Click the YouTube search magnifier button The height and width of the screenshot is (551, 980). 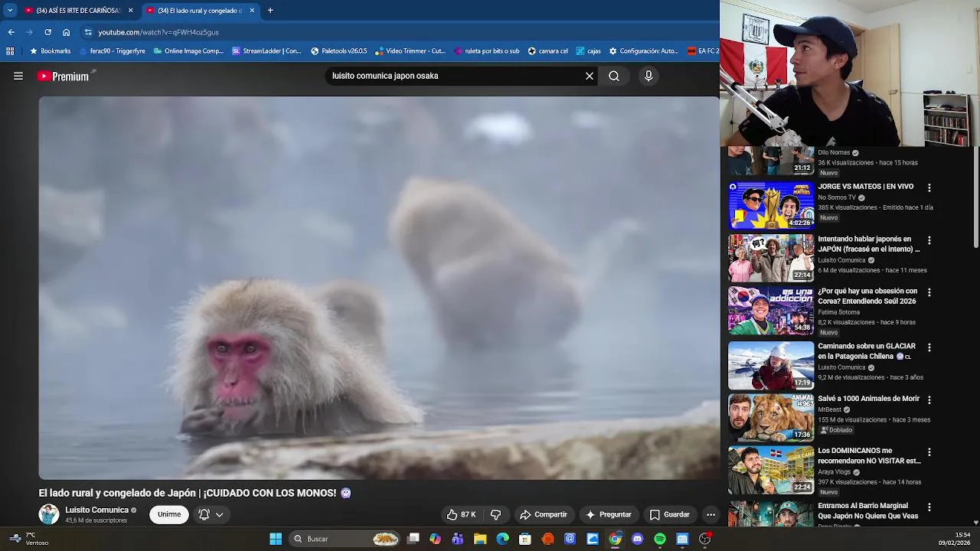(x=614, y=76)
